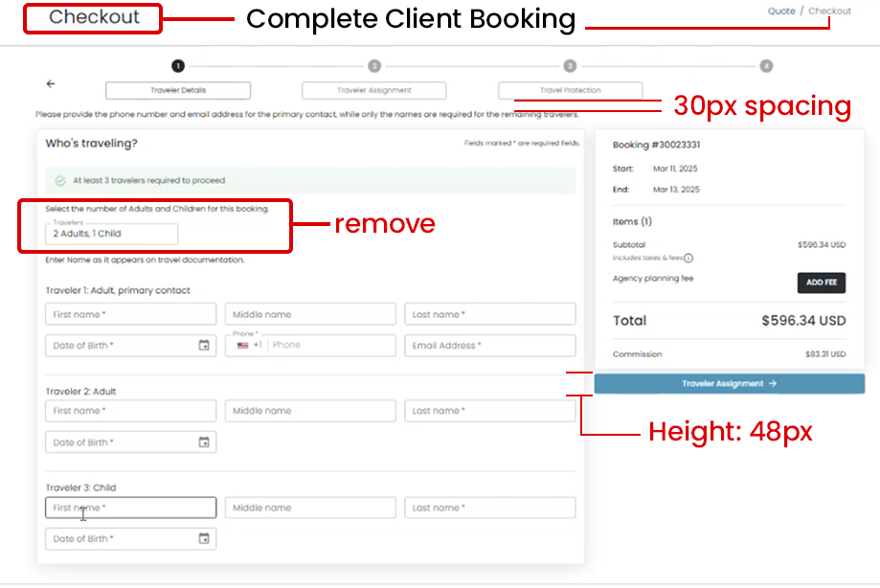Click the back arrow icon
880x588 pixels.
point(51,84)
